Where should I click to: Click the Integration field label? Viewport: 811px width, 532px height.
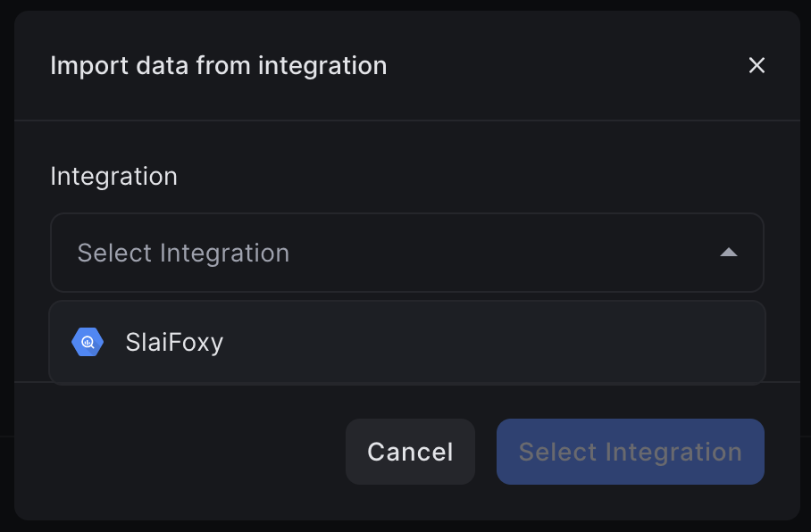tap(113, 176)
